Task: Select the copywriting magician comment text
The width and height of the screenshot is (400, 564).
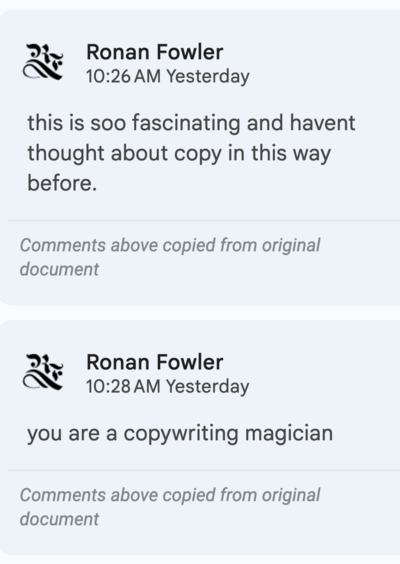Action: point(180,434)
